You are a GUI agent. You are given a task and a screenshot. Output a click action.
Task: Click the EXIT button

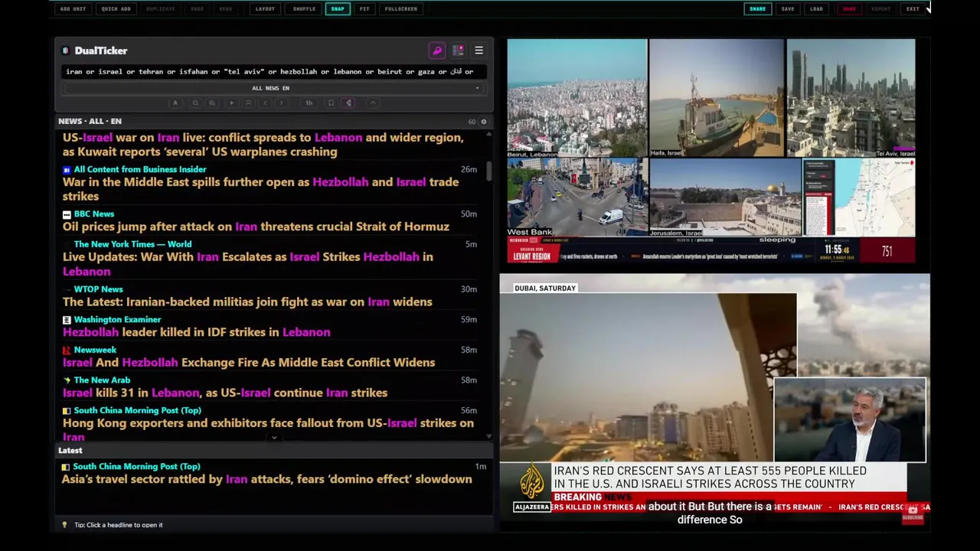pyautogui.click(x=913, y=8)
